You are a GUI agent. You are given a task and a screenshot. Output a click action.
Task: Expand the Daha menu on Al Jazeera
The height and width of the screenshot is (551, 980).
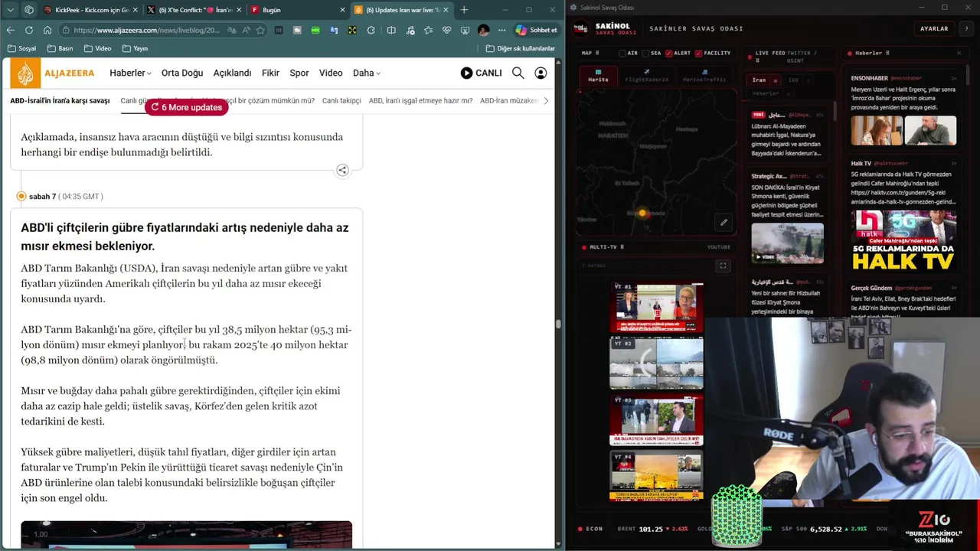coord(367,73)
